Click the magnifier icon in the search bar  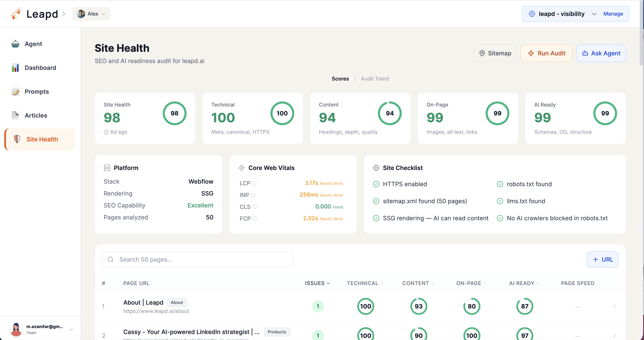[110, 259]
